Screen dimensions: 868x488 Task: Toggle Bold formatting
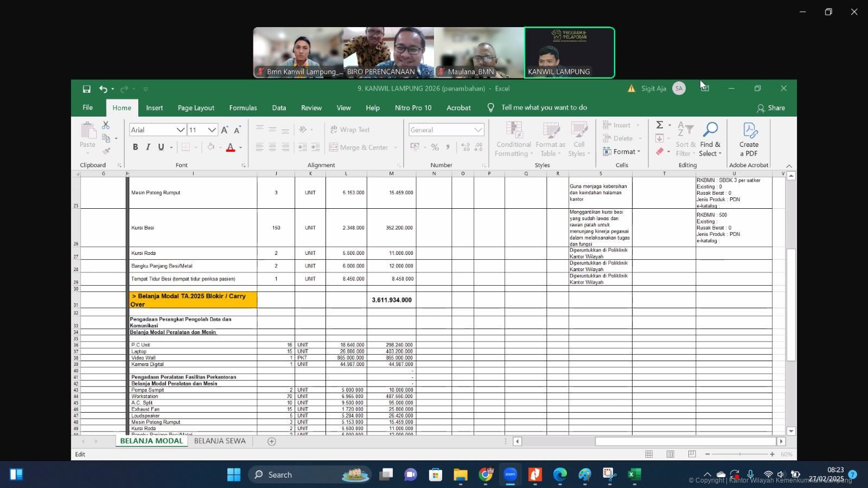click(x=135, y=147)
